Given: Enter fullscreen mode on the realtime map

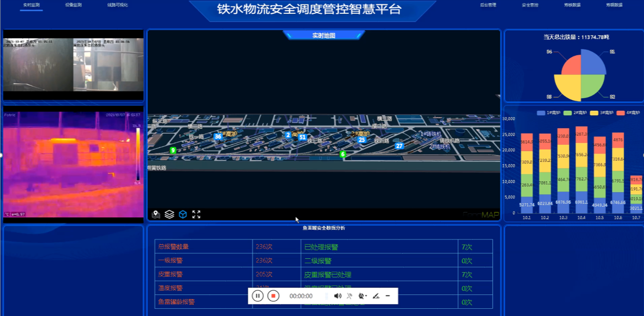Looking at the screenshot, I should coord(197,213).
